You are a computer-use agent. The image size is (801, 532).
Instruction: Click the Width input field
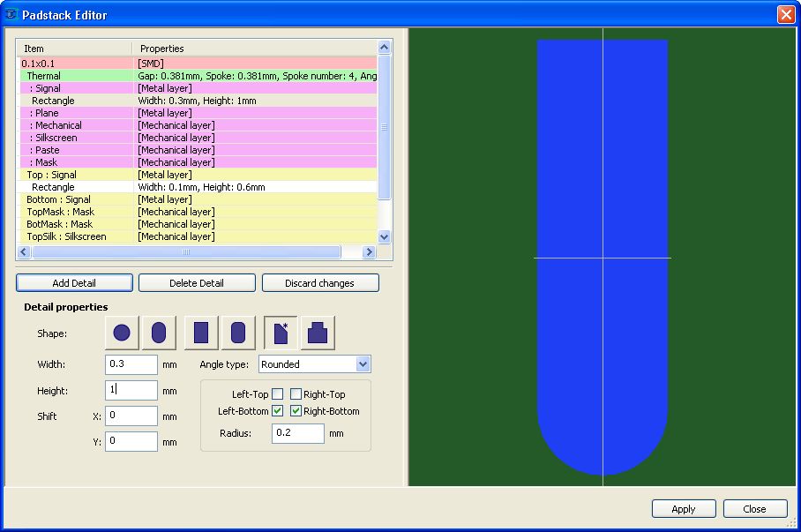[131, 364]
